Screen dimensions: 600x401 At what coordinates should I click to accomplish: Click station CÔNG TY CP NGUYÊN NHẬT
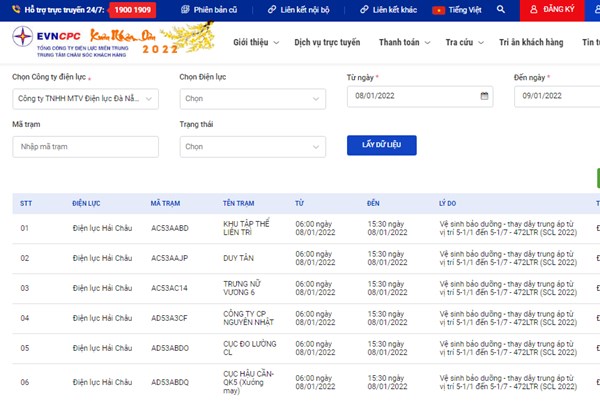coord(248,318)
